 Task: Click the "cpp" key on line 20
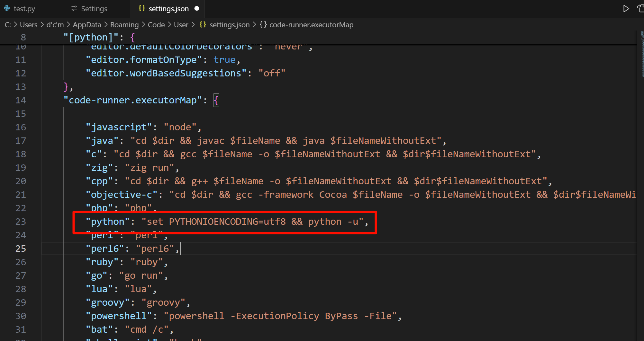click(x=99, y=181)
